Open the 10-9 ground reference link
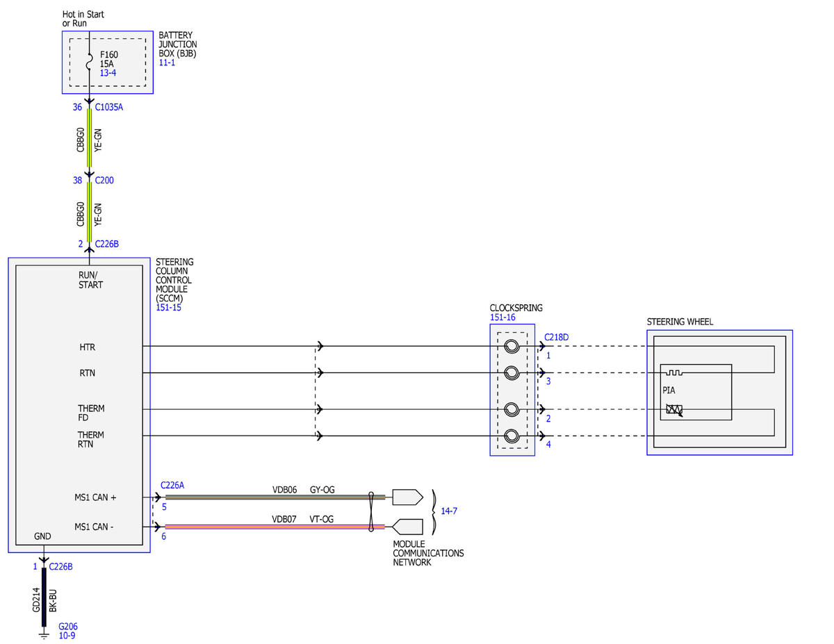834x644 pixels. click(67, 635)
